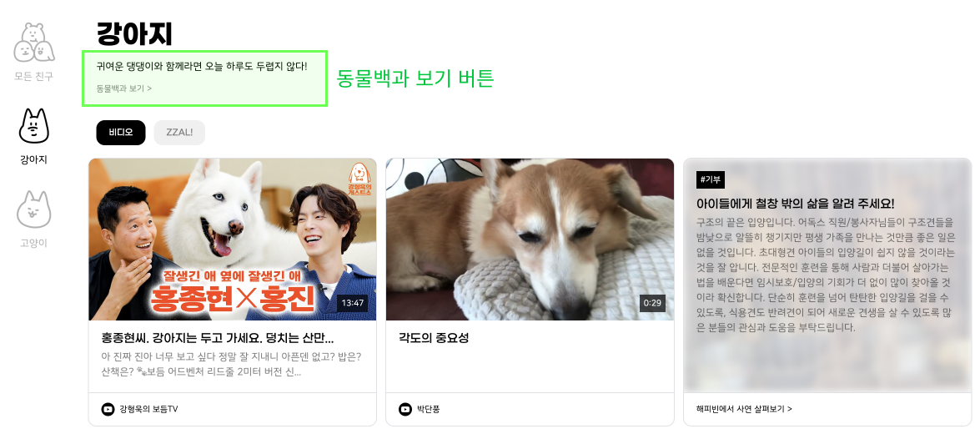Click YouTube icon beside 강형욱의 보듬TV
Image resolution: width=980 pixels, height=434 pixels.
click(108, 409)
